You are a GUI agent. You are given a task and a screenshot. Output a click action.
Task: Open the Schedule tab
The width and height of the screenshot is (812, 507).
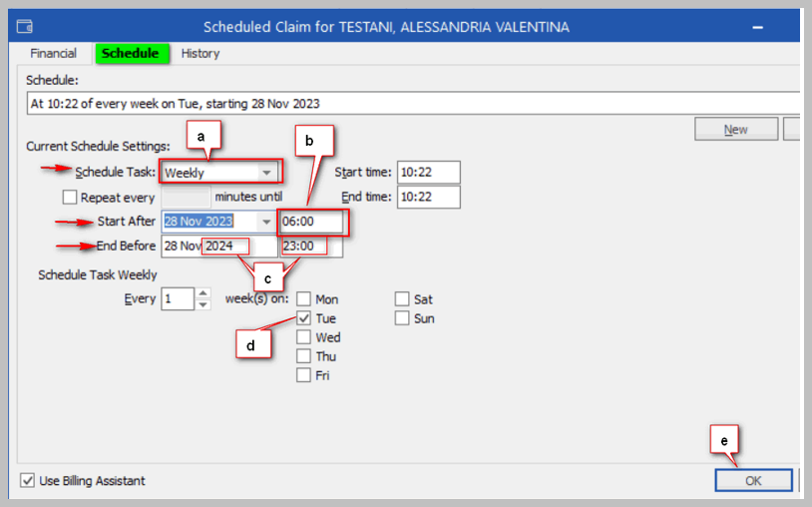click(132, 53)
